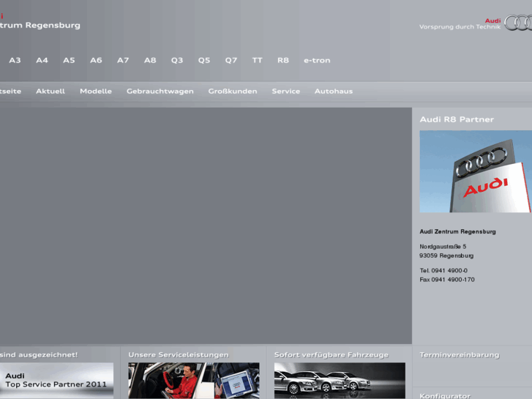Image resolution: width=532 pixels, height=399 pixels.
Task: Open the Konfigurator link
Action: point(445,396)
